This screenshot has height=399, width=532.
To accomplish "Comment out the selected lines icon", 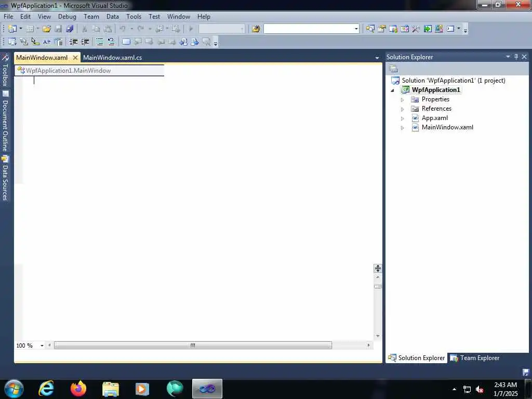I will pos(99,42).
